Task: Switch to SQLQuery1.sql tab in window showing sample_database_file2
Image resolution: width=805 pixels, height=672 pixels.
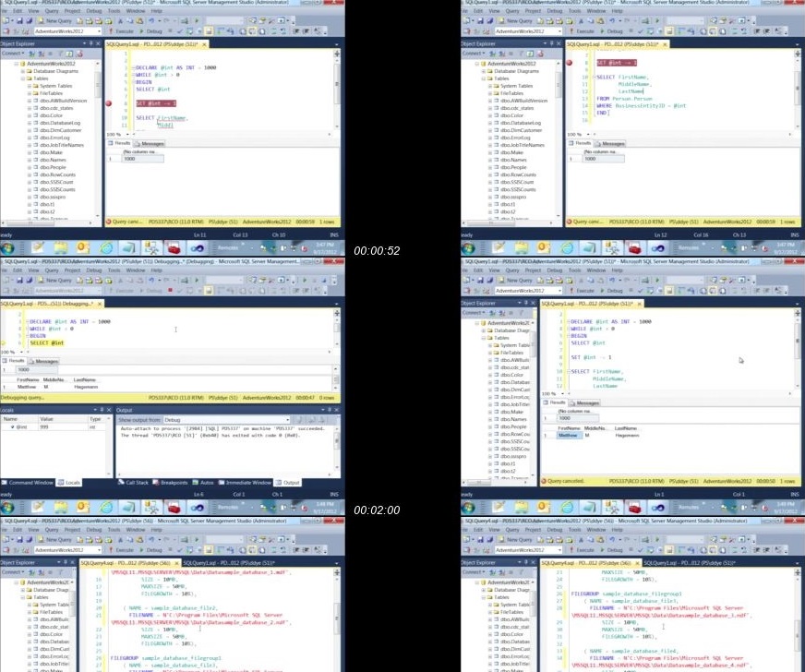Action: tap(229, 563)
